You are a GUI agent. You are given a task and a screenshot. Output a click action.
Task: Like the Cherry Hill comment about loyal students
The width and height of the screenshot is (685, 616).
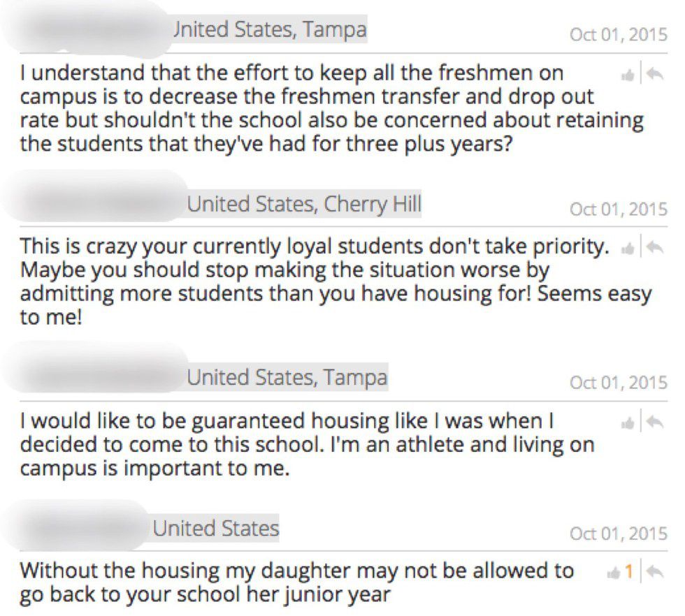click(627, 247)
